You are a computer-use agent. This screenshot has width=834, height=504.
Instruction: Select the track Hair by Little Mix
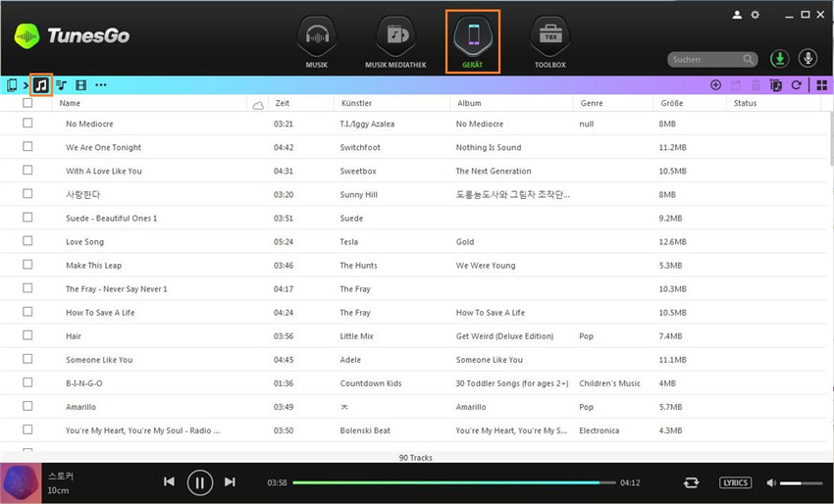click(74, 336)
